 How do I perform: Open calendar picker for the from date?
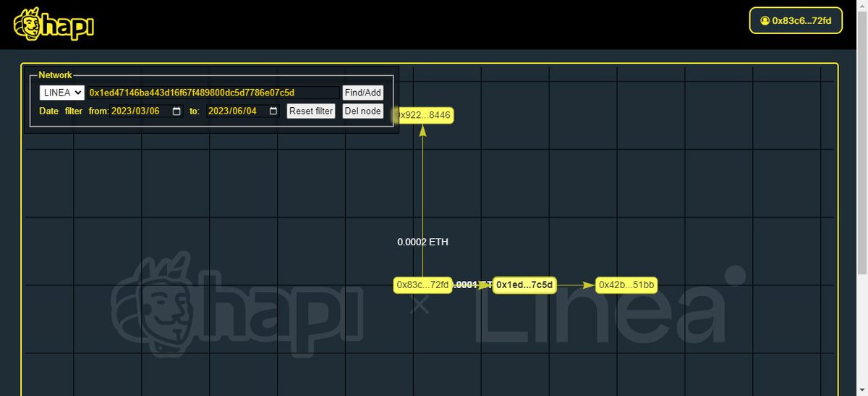176,111
